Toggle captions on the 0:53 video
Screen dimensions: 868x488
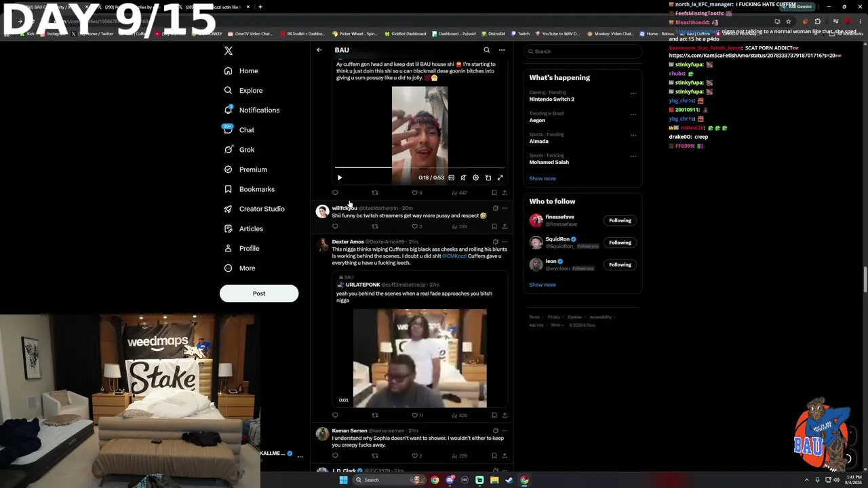pyautogui.click(x=451, y=178)
